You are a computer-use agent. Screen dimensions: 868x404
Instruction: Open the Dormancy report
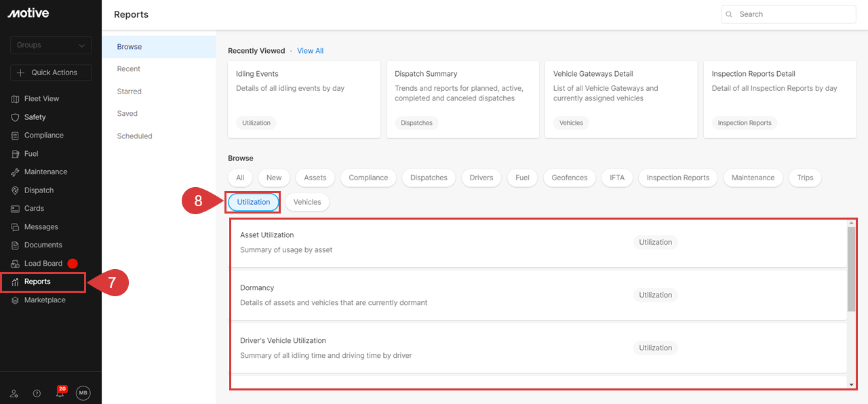[x=257, y=288]
